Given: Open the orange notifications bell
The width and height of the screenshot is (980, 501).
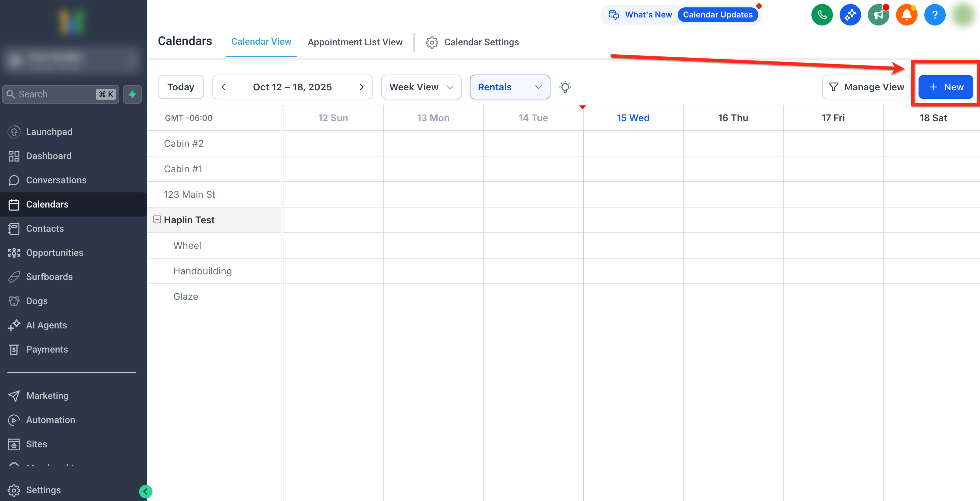Looking at the screenshot, I should [906, 15].
